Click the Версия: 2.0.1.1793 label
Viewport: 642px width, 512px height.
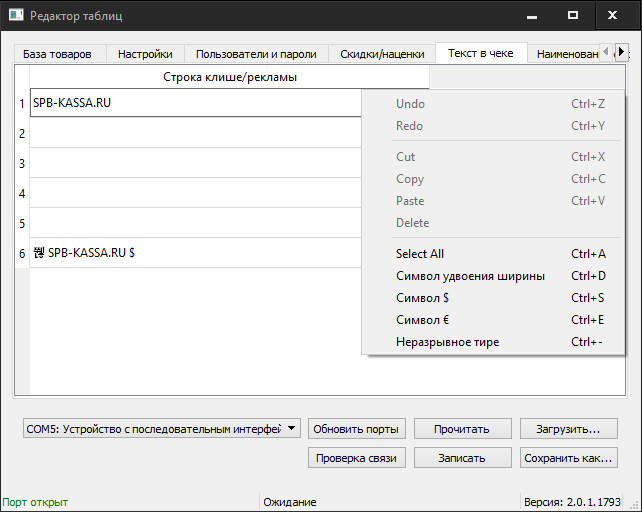point(572,502)
